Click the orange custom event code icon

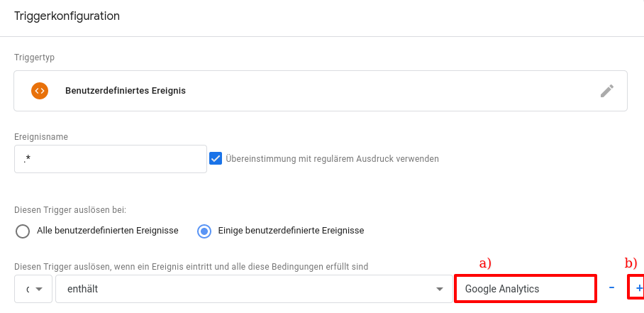click(40, 91)
